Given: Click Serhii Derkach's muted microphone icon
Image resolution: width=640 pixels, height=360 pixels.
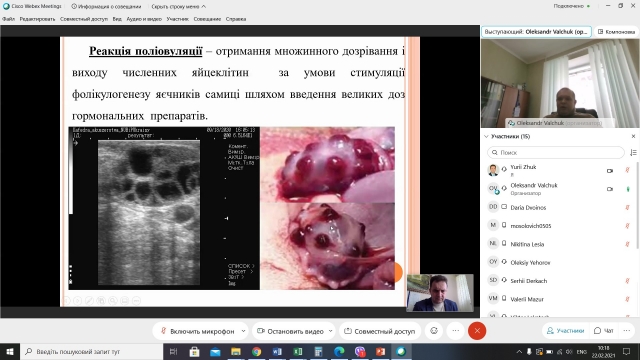Looking at the screenshot, I should [627, 281].
